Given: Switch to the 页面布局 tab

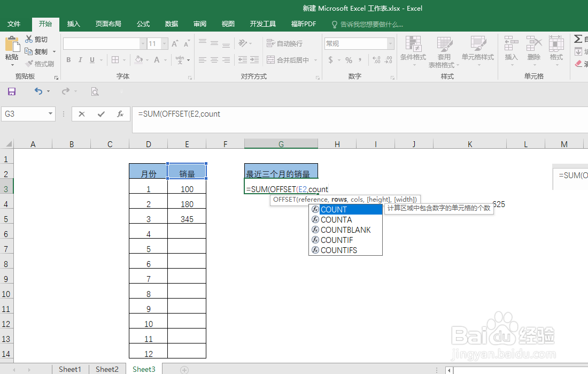Looking at the screenshot, I should coord(109,24).
